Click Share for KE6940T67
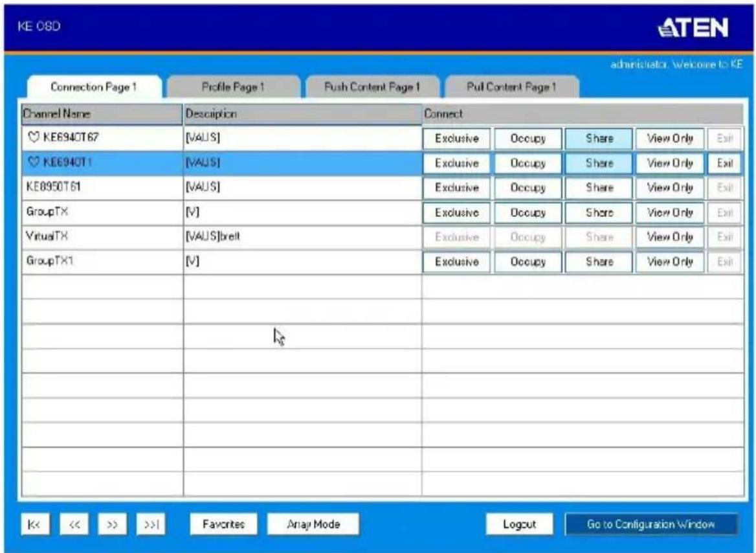This screenshot has height=553, width=756. 599,139
